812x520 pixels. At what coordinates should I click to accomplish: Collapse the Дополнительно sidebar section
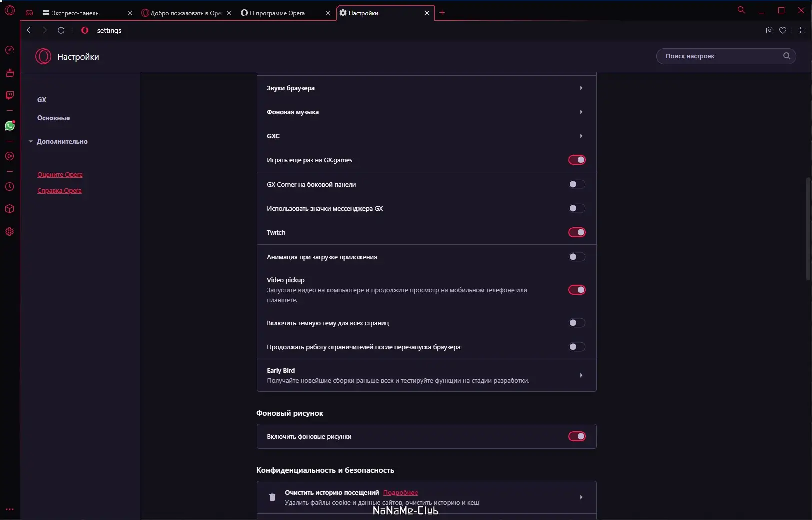(x=58, y=141)
